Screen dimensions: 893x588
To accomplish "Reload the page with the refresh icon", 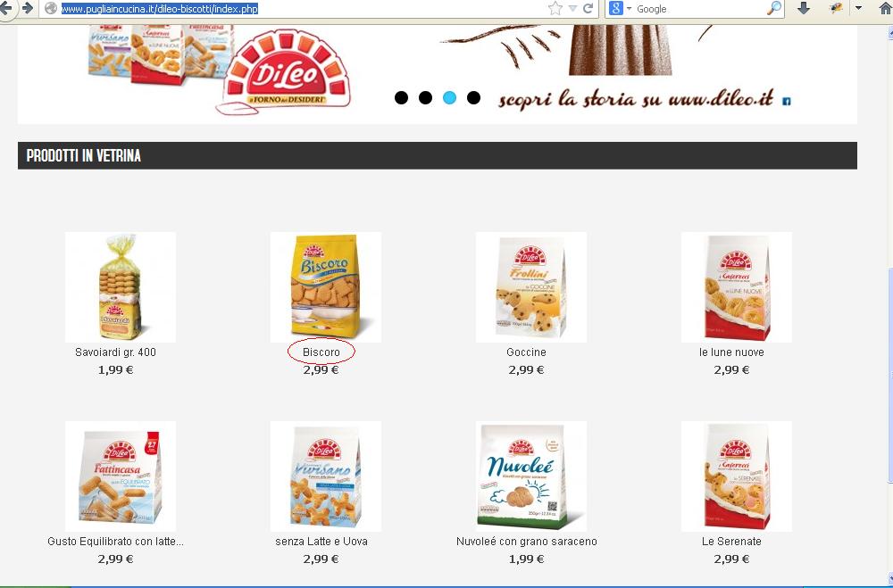I will 588,9.
